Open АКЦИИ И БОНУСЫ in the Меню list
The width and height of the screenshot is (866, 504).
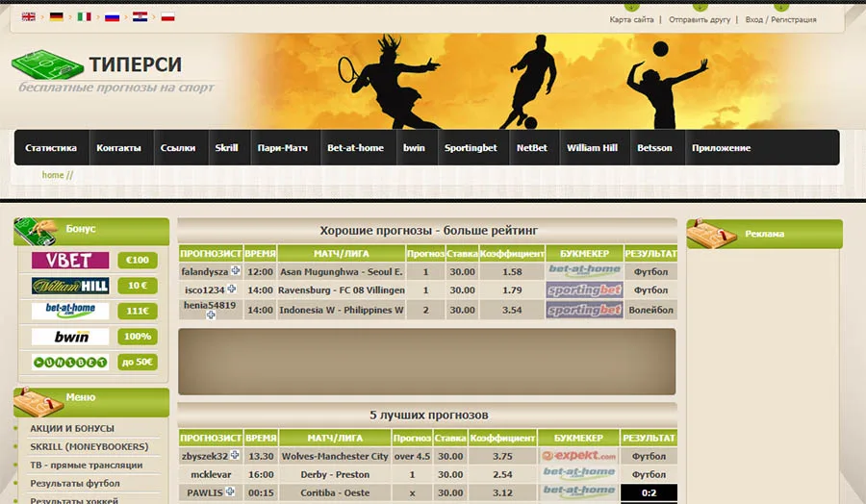72,428
